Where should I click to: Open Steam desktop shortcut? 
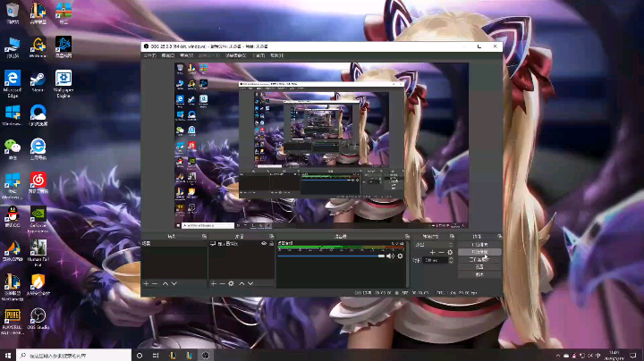coord(38,80)
